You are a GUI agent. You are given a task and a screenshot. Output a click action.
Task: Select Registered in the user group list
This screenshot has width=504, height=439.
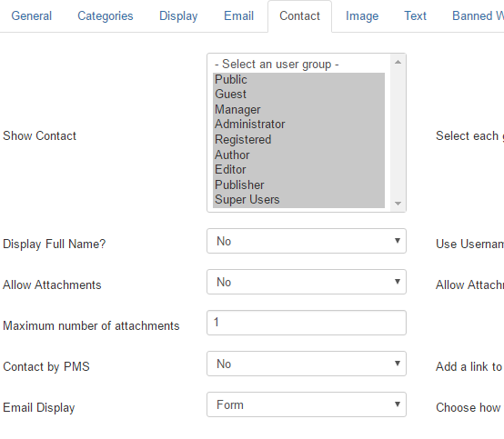coord(298,139)
